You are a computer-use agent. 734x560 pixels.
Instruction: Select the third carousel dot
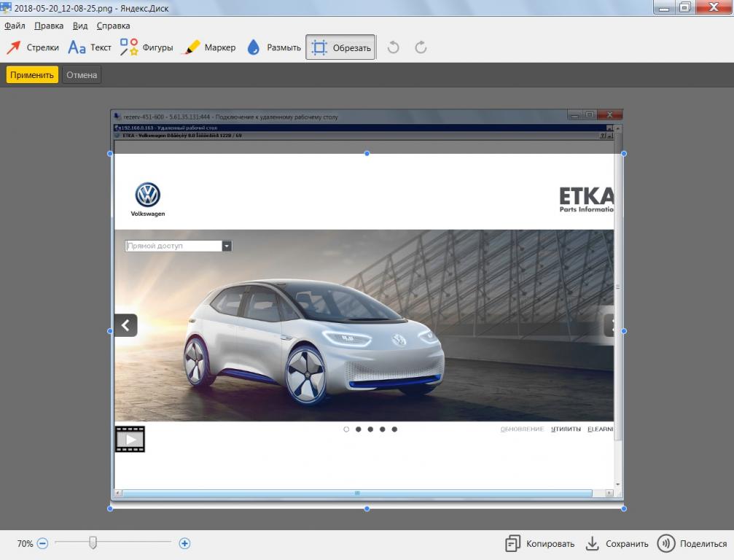coord(370,429)
